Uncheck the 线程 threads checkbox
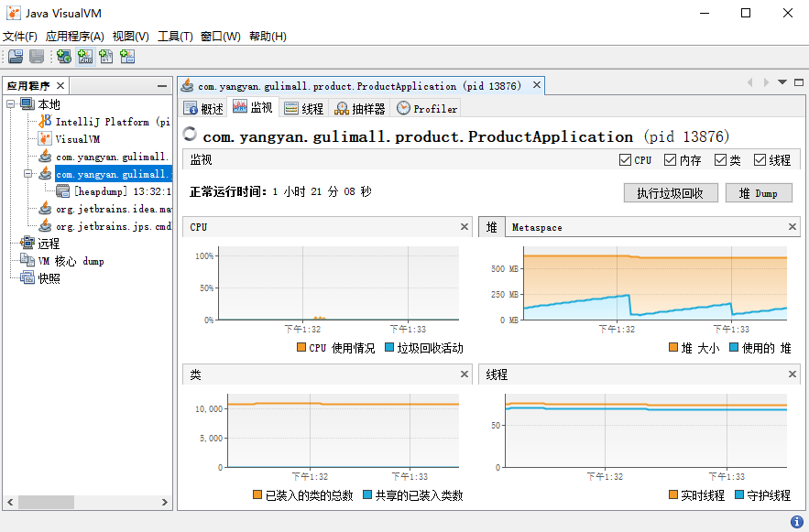Image resolution: width=809 pixels, height=532 pixels. coord(760,160)
